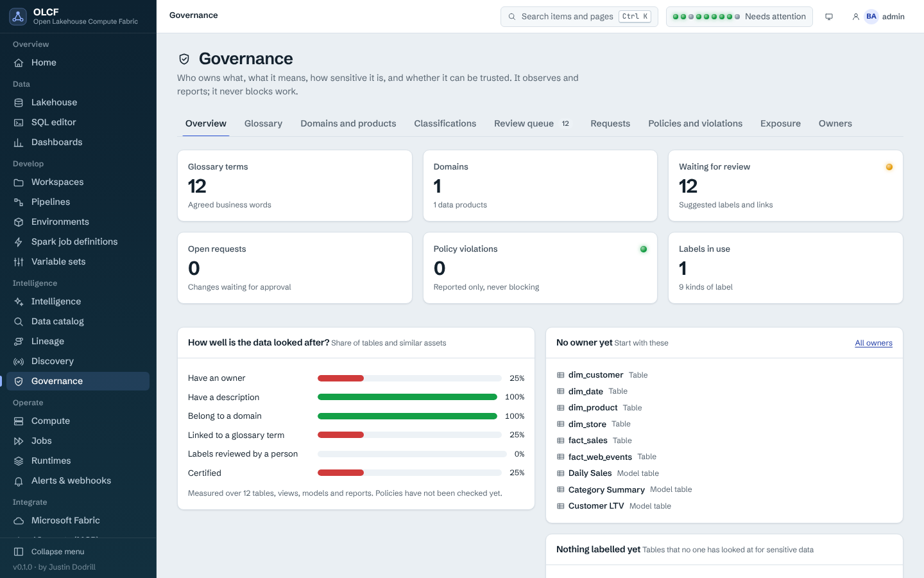Click the monitor display icon in header
Viewport: 924px width, 578px height.
point(829,17)
